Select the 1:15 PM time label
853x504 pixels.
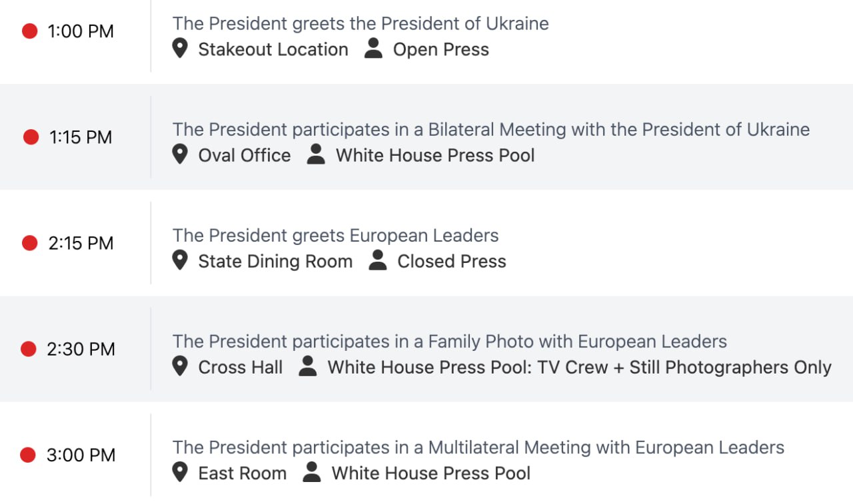81,137
